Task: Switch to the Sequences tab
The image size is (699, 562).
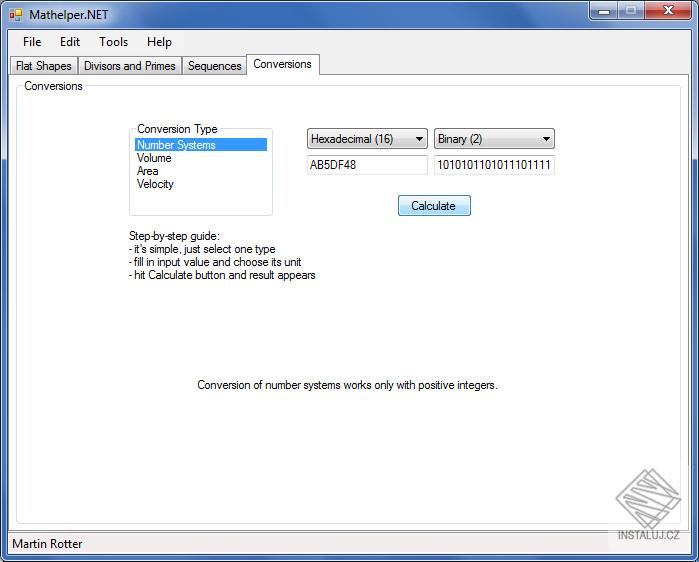Action: coord(214,66)
